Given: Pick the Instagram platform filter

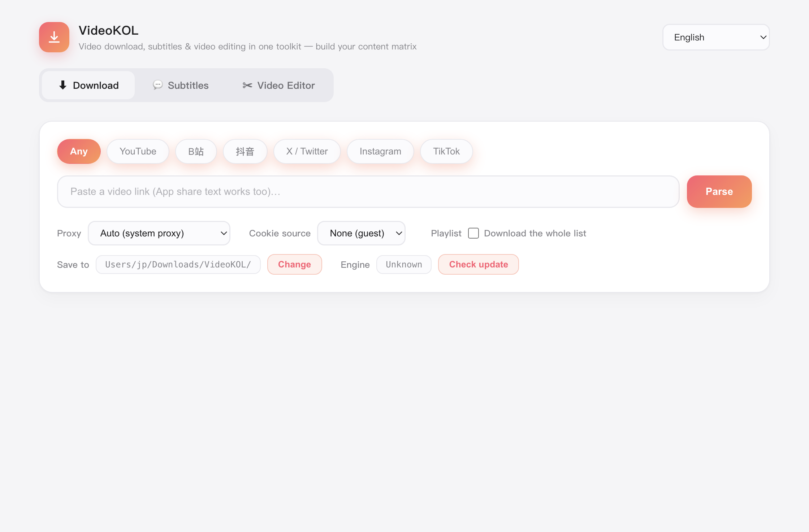Looking at the screenshot, I should coord(380,151).
